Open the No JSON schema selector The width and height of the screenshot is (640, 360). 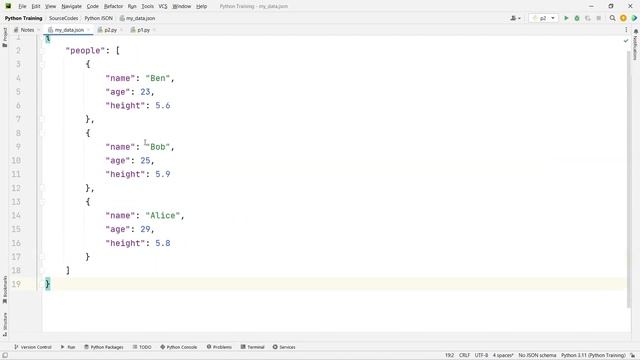coord(537,355)
